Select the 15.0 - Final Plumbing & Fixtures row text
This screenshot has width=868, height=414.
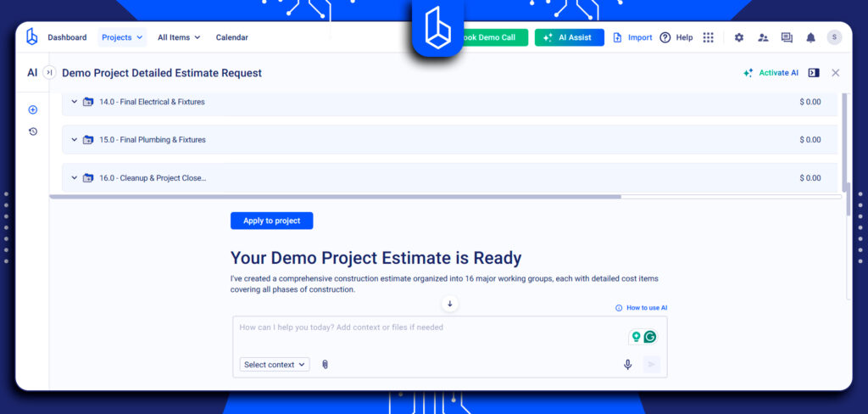(153, 140)
